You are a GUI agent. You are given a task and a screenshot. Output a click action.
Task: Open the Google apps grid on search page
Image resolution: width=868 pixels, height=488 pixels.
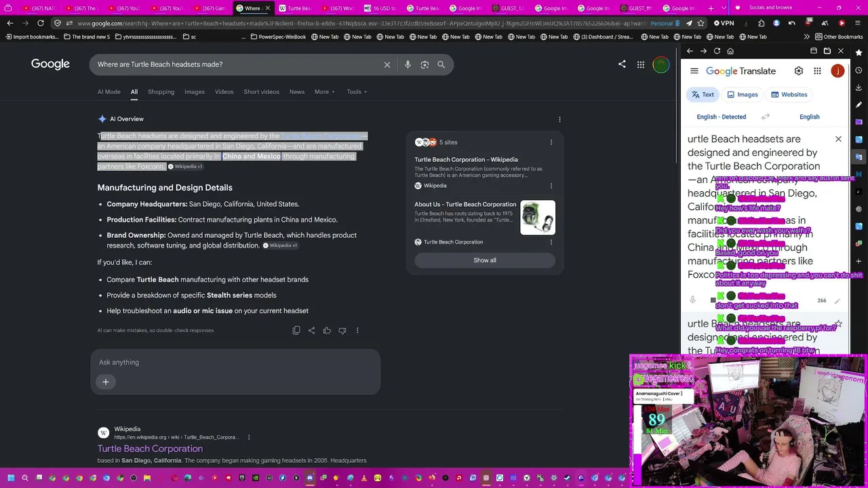click(x=640, y=64)
